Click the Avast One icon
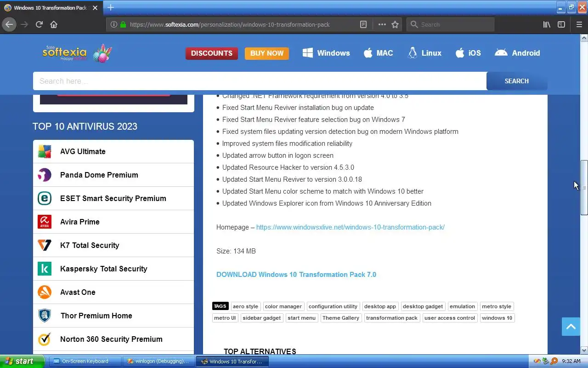The width and height of the screenshot is (588, 368). [45, 292]
